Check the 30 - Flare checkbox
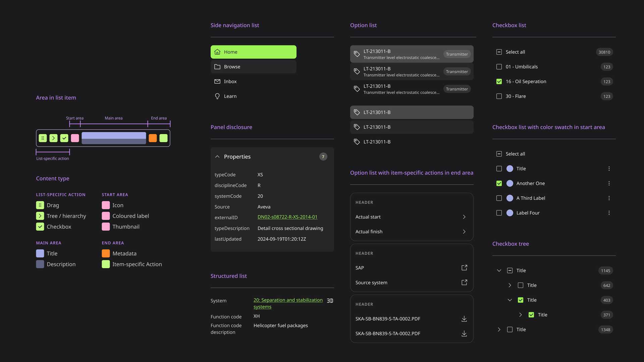The height and width of the screenshot is (362, 644). tap(499, 96)
